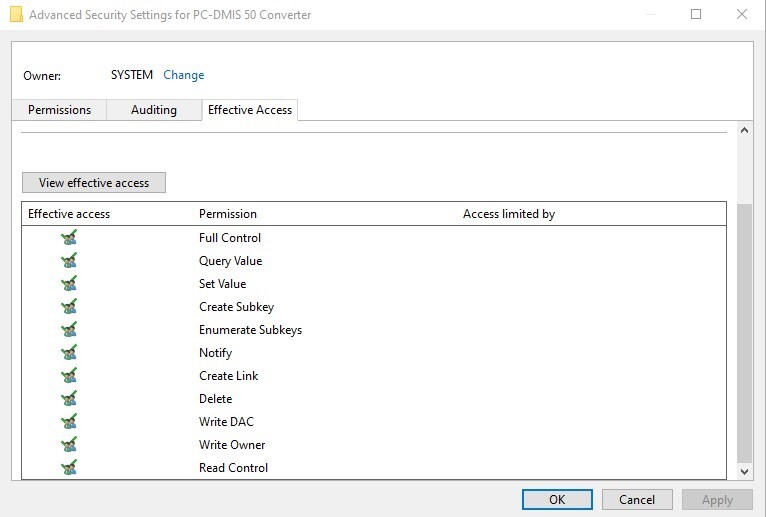Click the effective access icon for Set Value
The width and height of the screenshot is (766, 517).
click(69, 284)
